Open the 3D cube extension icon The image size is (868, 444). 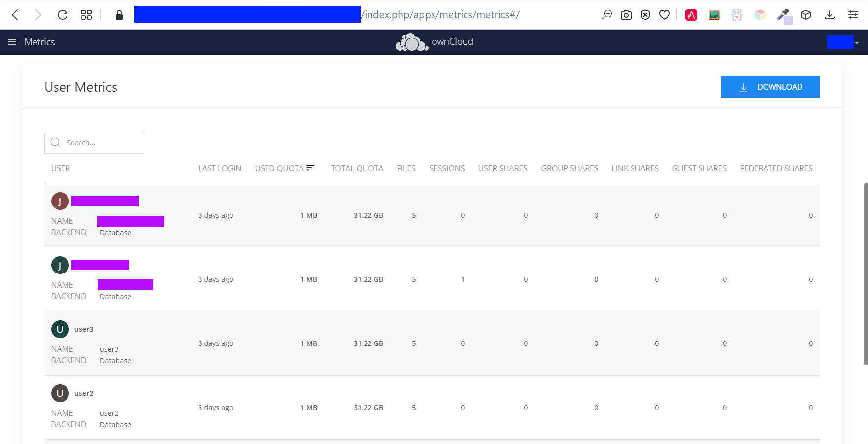(806, 15)
